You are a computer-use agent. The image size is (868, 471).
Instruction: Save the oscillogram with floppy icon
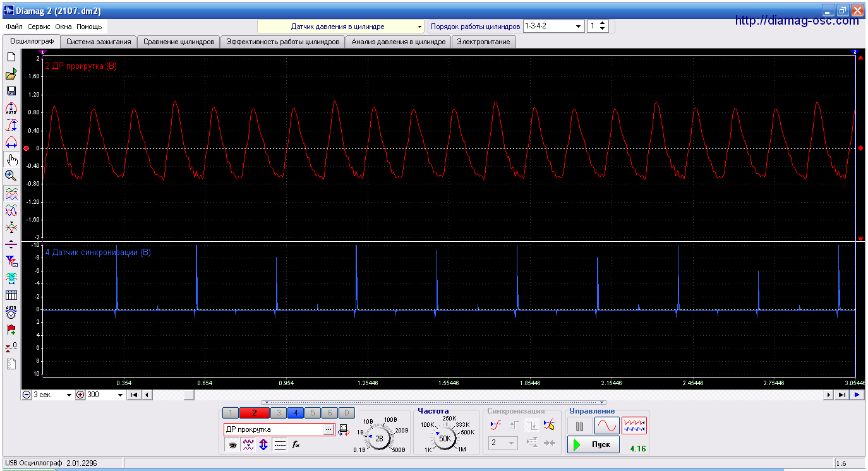11,91
